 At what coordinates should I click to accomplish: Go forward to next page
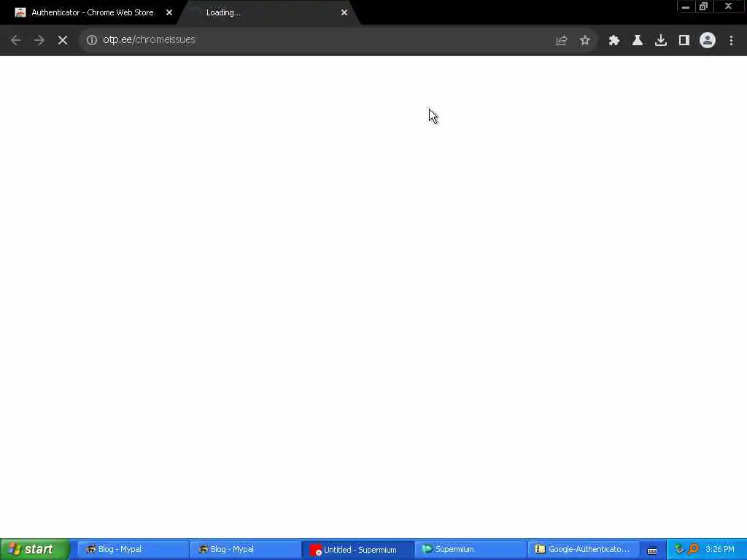coord(39,40)
